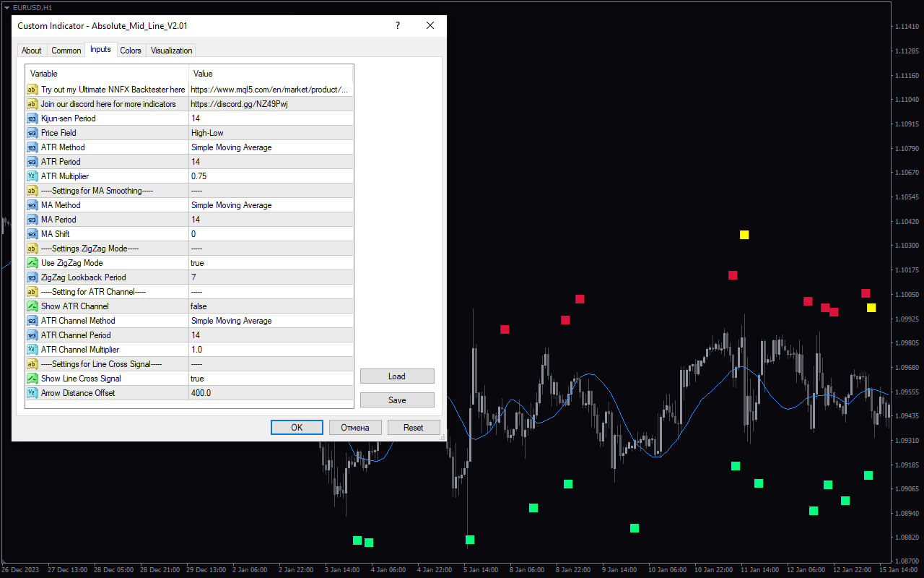Click the icon beside MA Shift
Viewport: 924px width, 578px height.
click(32, 234)
